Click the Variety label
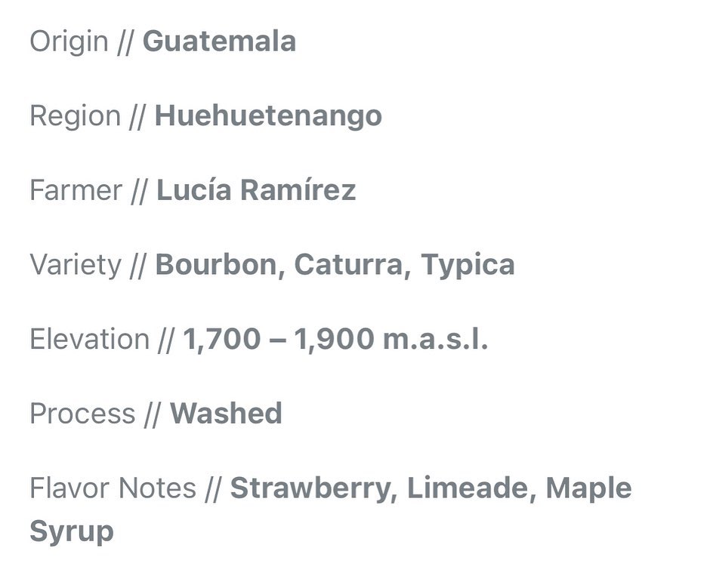 76,266
